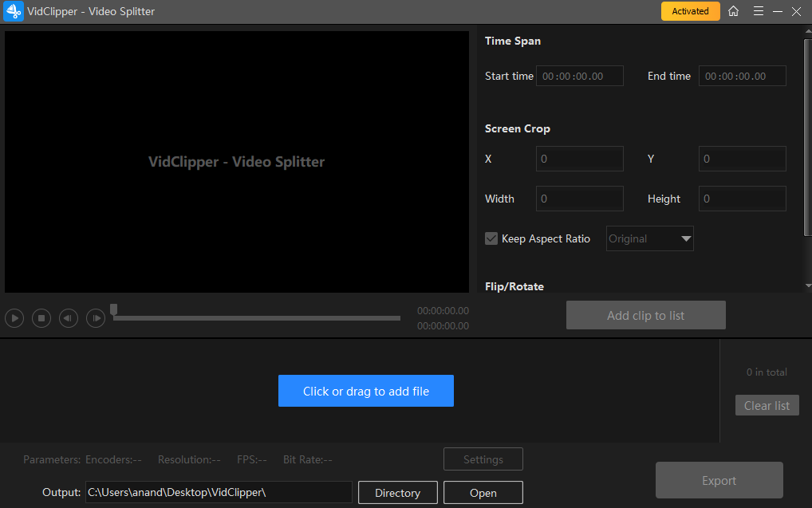Click the scroll-down arrow of settings panel
This screenshot has width=812, height=508.
[807, 286]
